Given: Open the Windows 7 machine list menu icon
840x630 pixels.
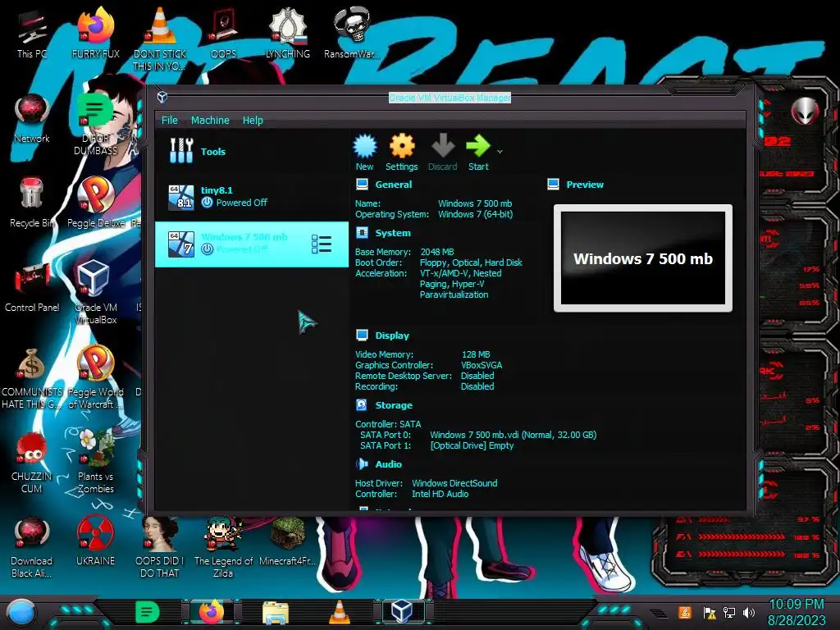Looking at the screenshot, I should 322,244.
